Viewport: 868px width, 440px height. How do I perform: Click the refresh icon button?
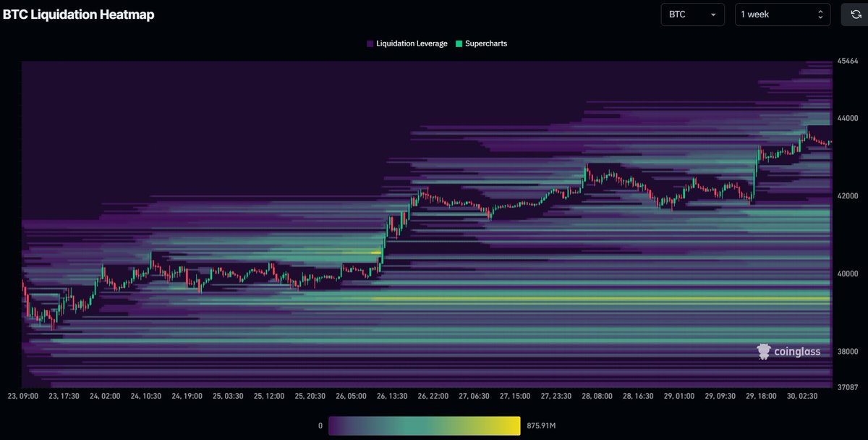854,14
